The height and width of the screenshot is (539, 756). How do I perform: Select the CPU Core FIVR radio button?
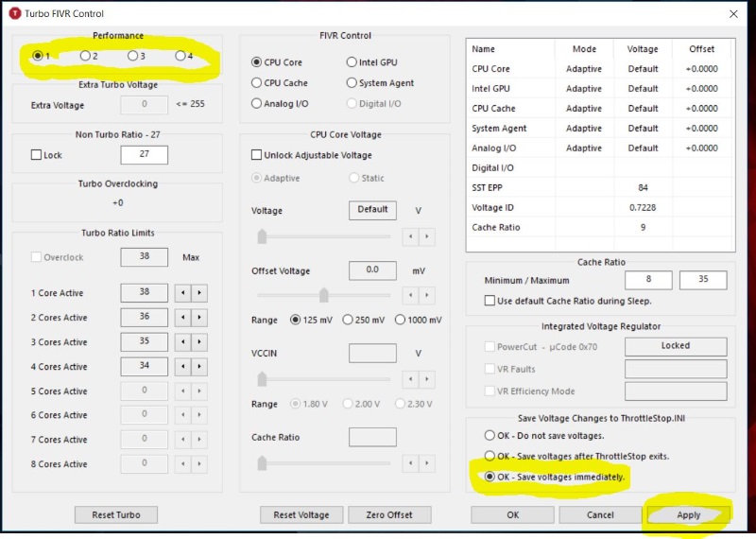pos(256,62)
